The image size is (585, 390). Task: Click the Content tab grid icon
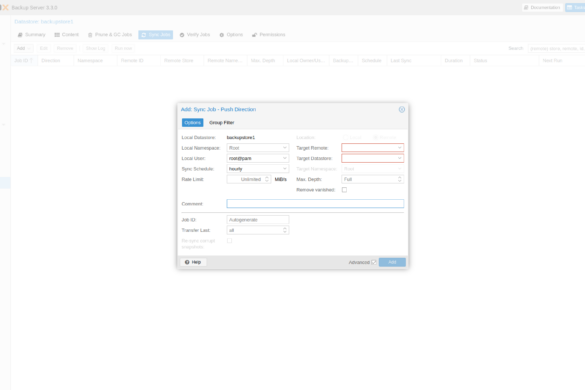(x=57, y=35)
